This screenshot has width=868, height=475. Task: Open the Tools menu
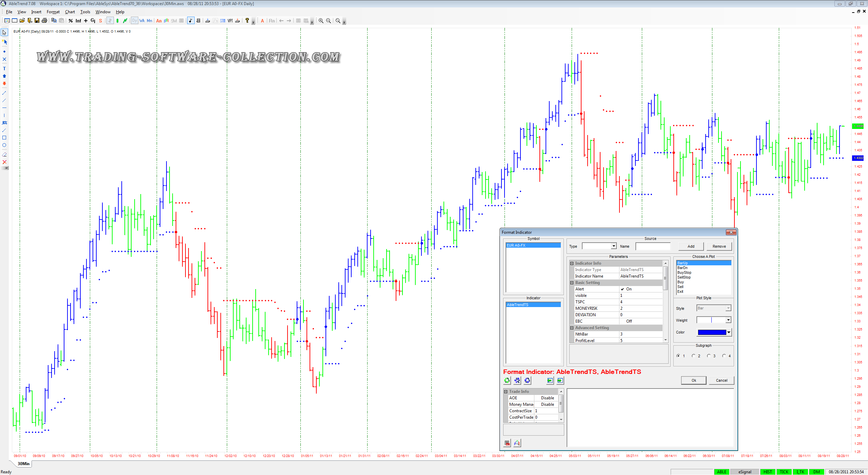(85, 12)
